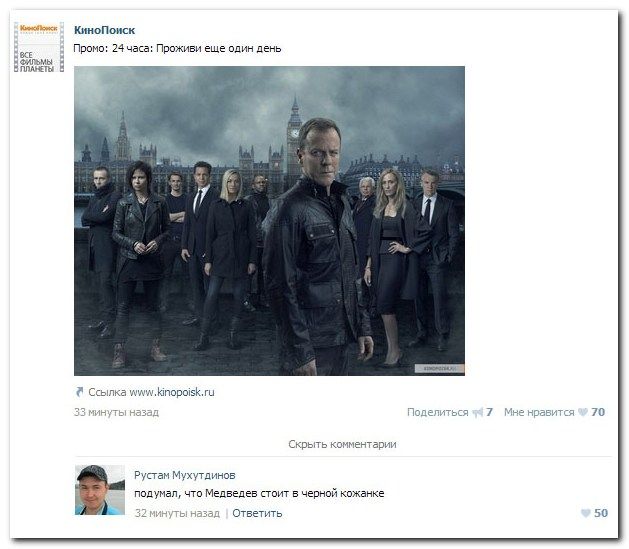Follow the www.kinopoisk.ru link
629x549 pixels.
tap(172, 392)
